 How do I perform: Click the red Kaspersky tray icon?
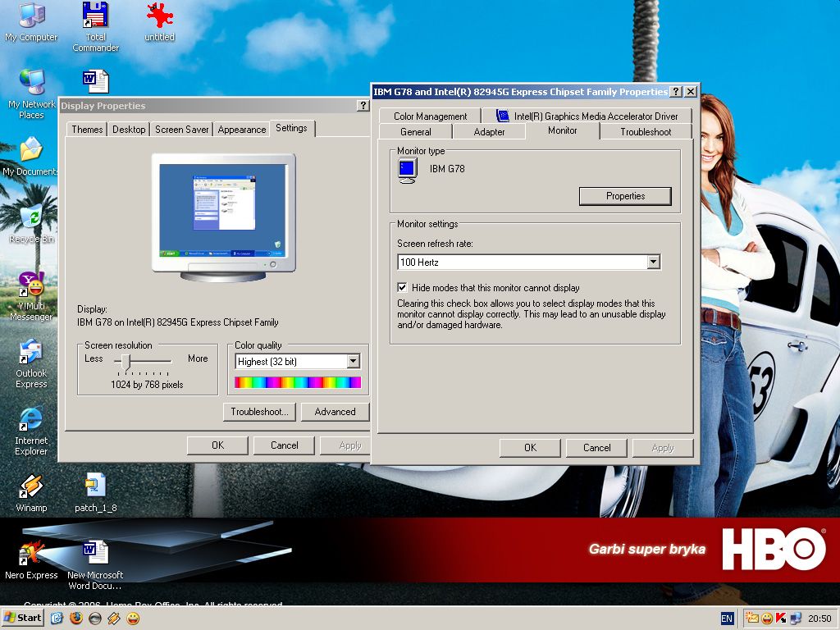point(781,619)
